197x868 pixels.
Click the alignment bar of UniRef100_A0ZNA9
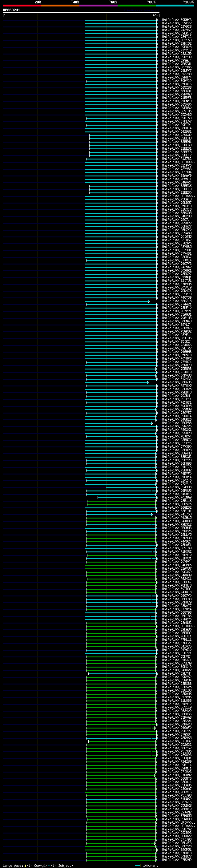[x=128, y=498]
